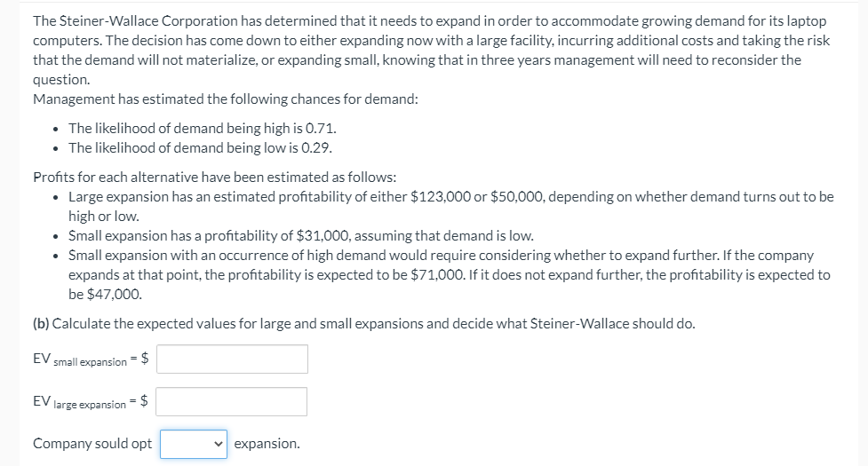Click the dollar sign before large expansion field
The width and height of the screenshot is (868, 466).
coord(147,400)
